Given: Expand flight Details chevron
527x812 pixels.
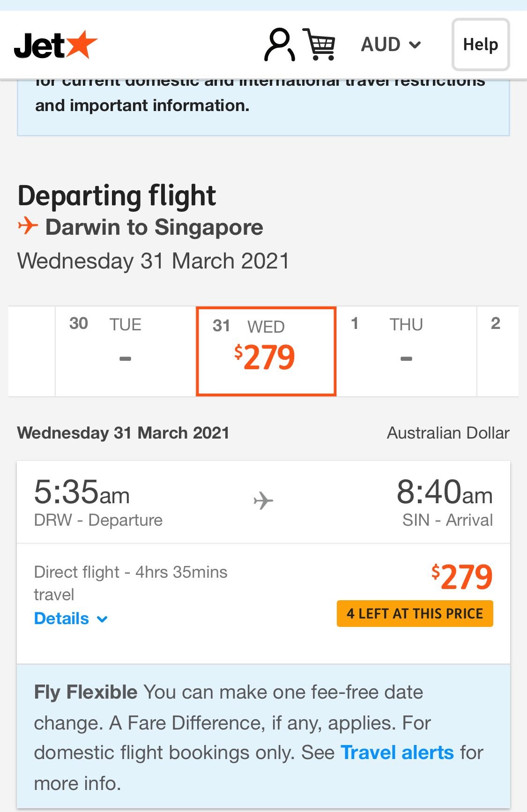Looking at the screenshot, I should coord(102,619).
